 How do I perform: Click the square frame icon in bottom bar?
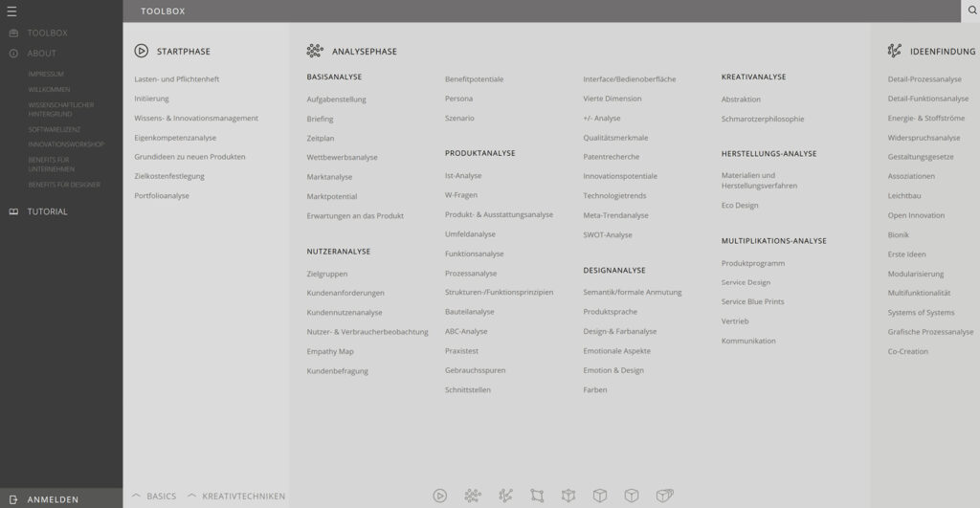coord(537,496)
